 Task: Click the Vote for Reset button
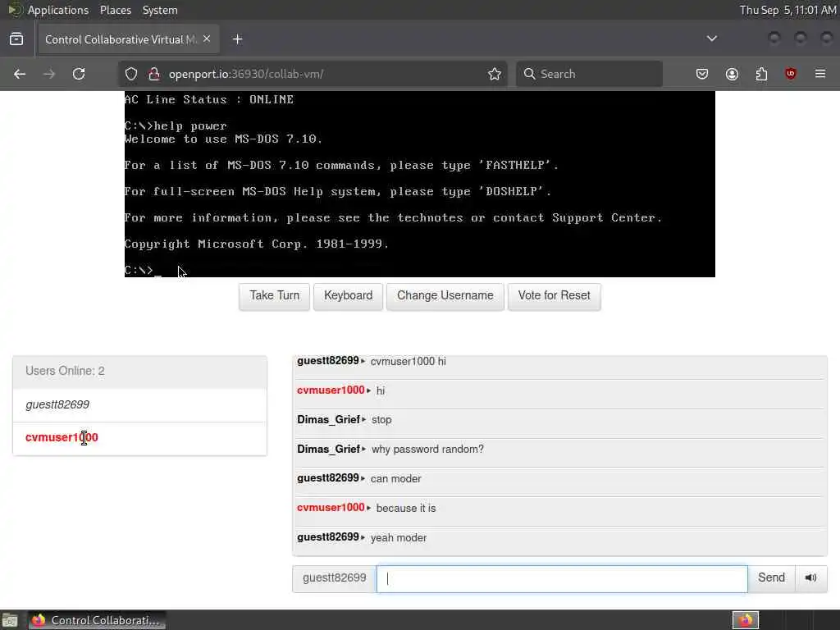(555, 295)
